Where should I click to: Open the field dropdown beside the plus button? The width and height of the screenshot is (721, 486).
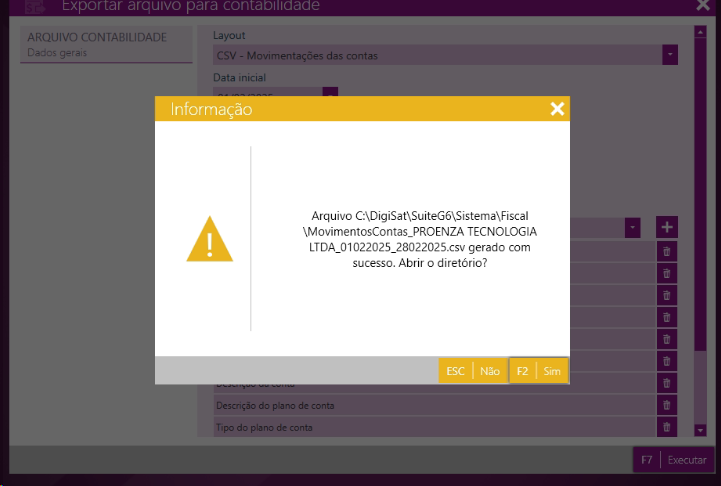(633, 228)
